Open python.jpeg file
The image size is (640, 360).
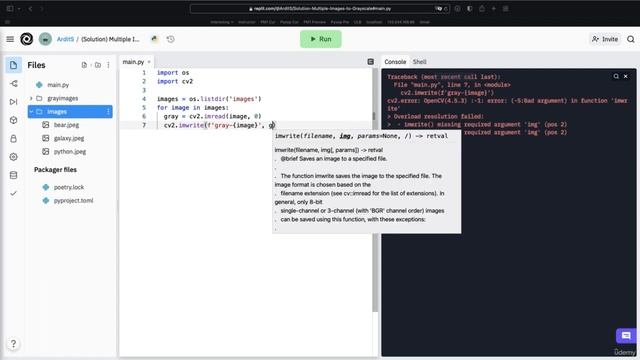click(x=70, y=151)
